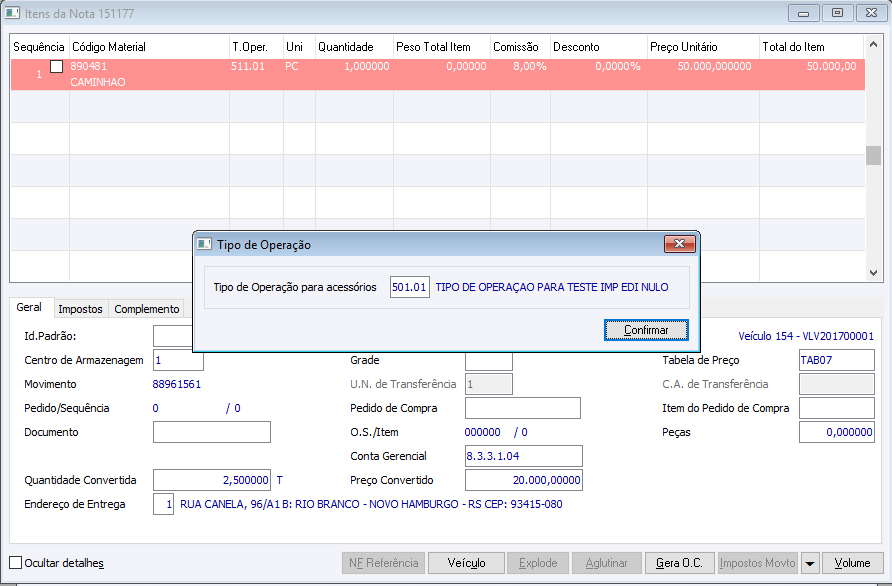
Task: Click the window icon in Itens da Nota title bar
Action: click(13, 13)
